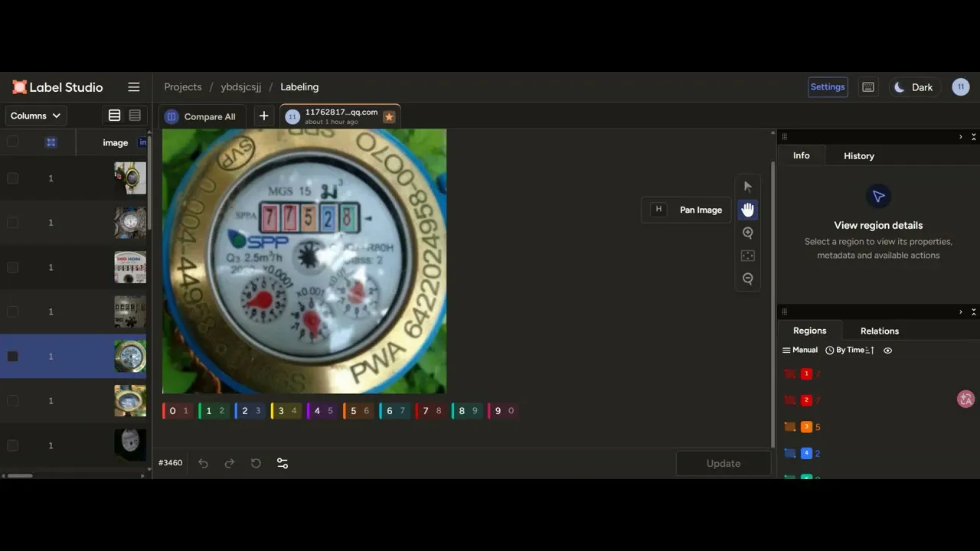Open the ybdsjcsjj project breadcrumb

tap(241, 87)
